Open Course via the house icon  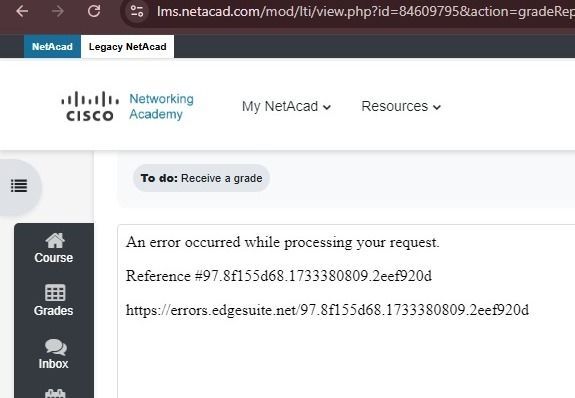pyautogui.click(x=55, y=241)
